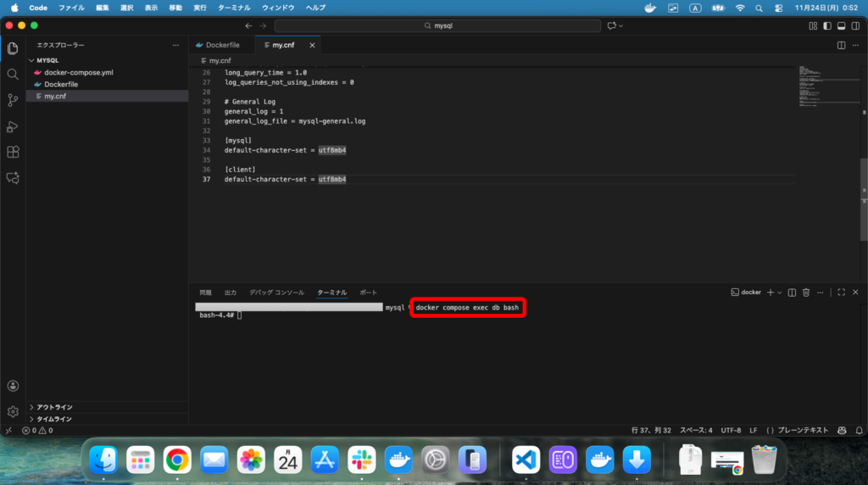The image size is (868, 485).
Task: Open Google Chrome from the Dock
Action: (x=176, y=460)
